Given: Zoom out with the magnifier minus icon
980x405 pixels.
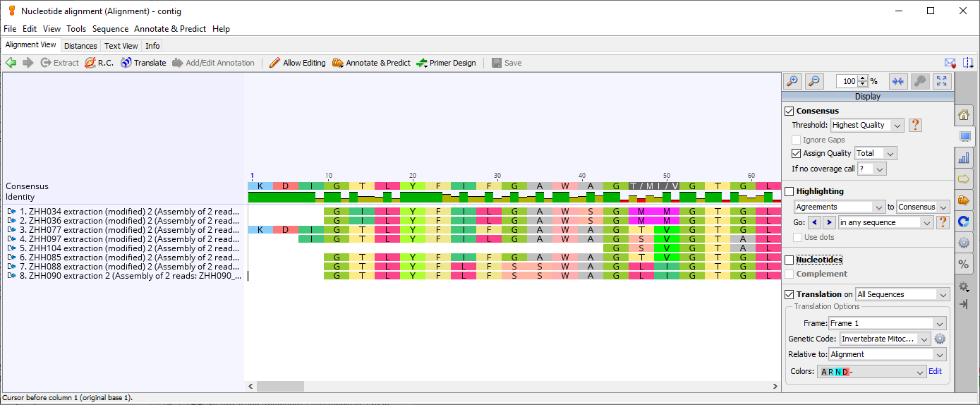Looking at the screenshot, I should click(814, 81).
